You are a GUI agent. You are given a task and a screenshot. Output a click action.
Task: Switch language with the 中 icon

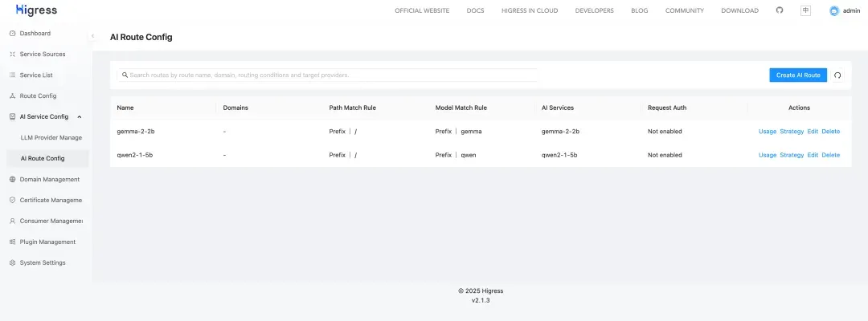[x=805, y=10]
